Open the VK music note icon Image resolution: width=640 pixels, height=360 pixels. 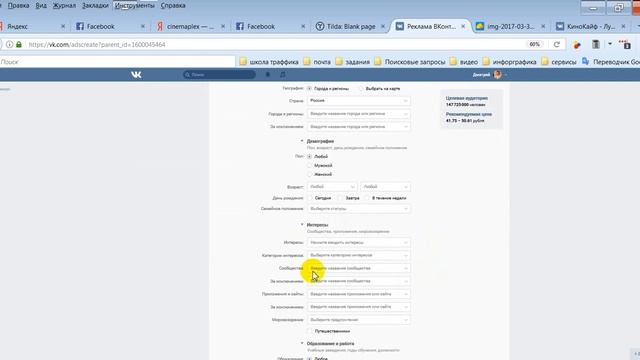283,75
